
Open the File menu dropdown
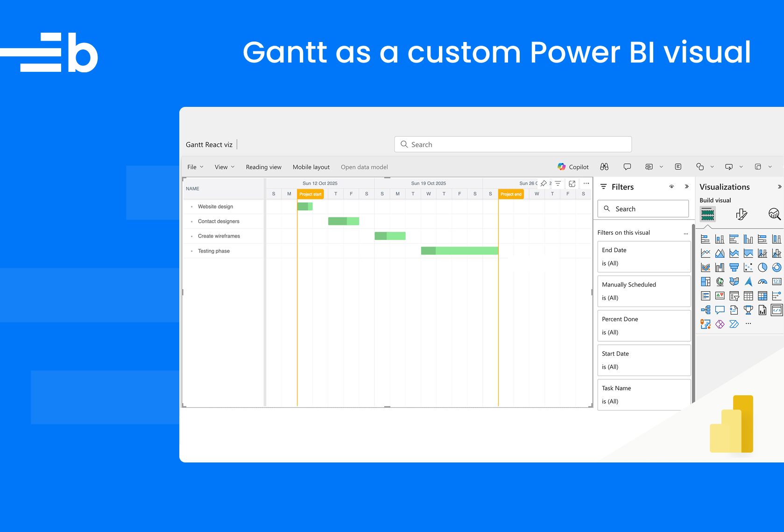pyautogui.click(x=195, y=167)
